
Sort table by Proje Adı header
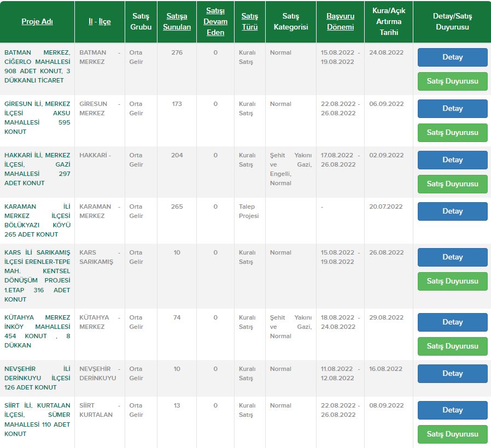(37, 22)
